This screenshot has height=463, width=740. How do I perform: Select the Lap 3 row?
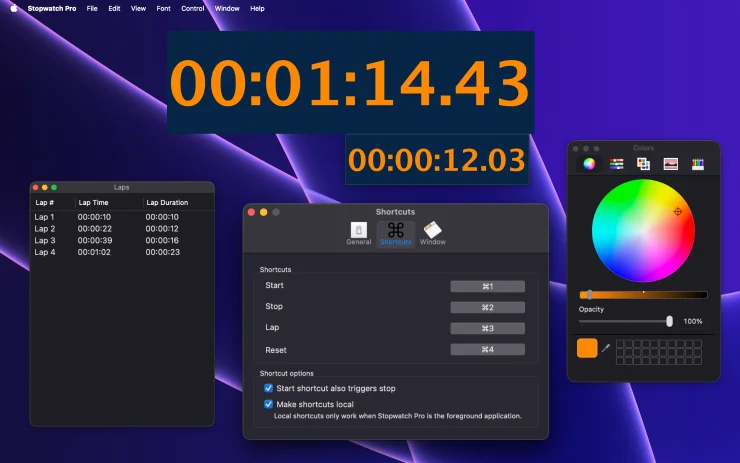tap(122, 240)
